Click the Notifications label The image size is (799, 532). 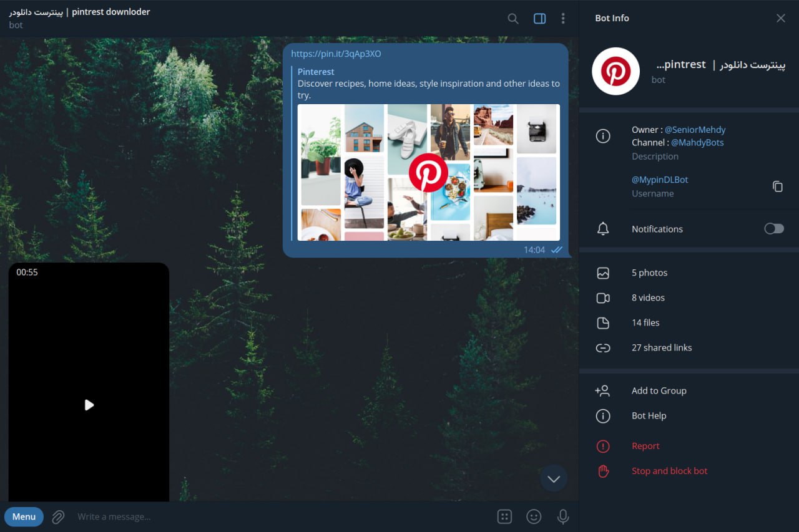click(657, 229)
